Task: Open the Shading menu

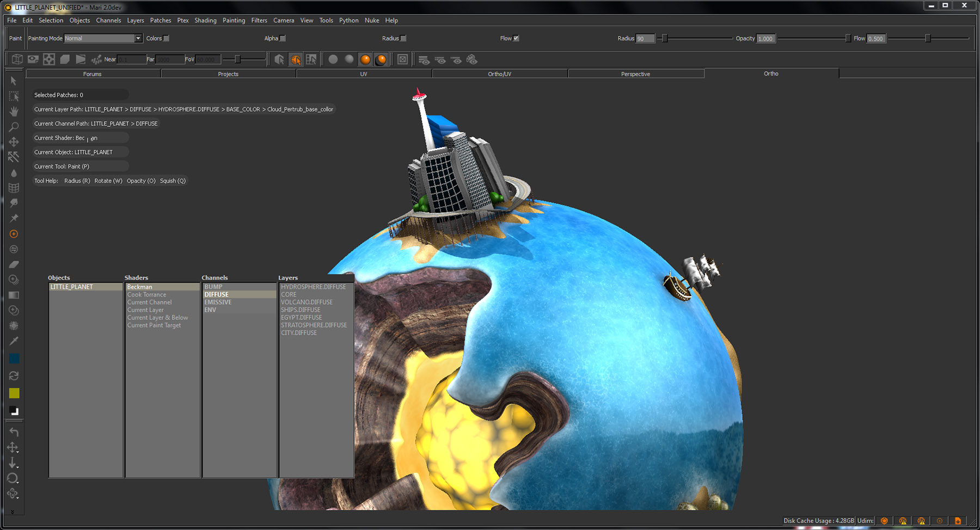Action: coord(205,20)
